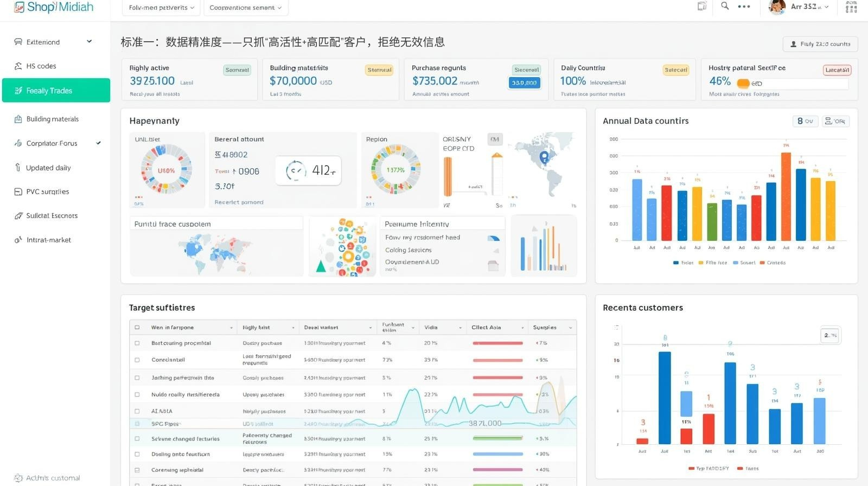Click the blue 33.0.1100 badge button
Screen dimensions: 868x486
524,83
